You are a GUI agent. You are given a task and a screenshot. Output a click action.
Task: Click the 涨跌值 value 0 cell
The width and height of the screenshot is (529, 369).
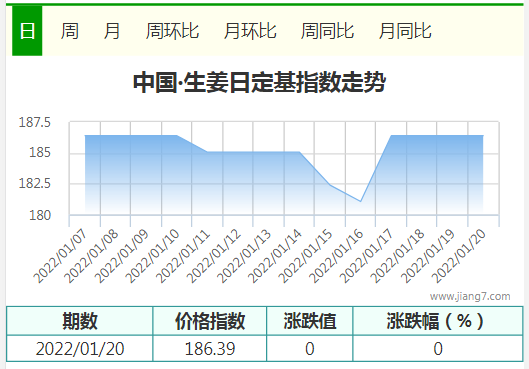(310, 348)
